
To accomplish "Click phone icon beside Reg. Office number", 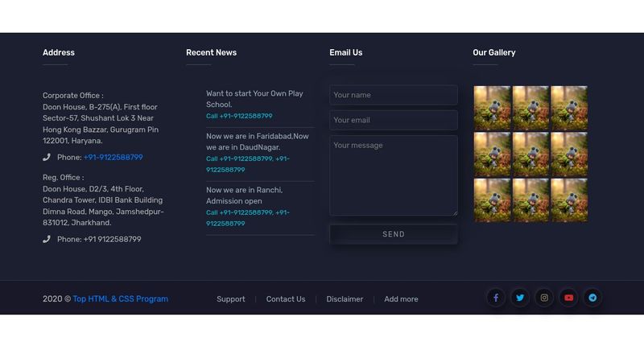I will (47, 240).
